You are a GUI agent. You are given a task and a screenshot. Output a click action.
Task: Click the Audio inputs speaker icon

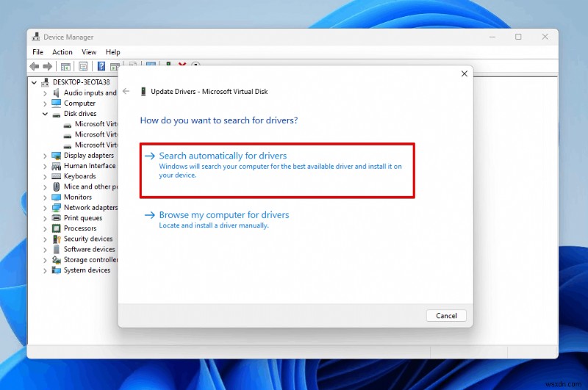pyautogui.click(x=57, y=93)
